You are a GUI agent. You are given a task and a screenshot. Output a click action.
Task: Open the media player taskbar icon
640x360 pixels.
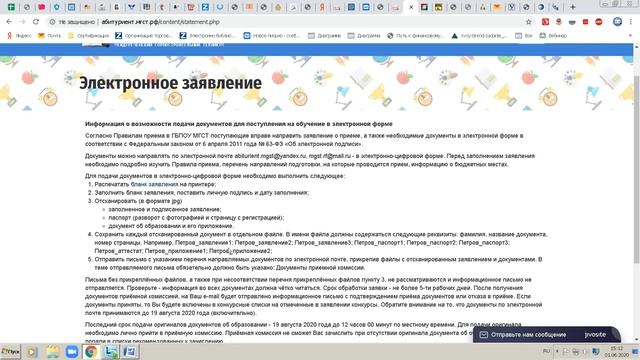pyautogui.click(x=32, y=352)
